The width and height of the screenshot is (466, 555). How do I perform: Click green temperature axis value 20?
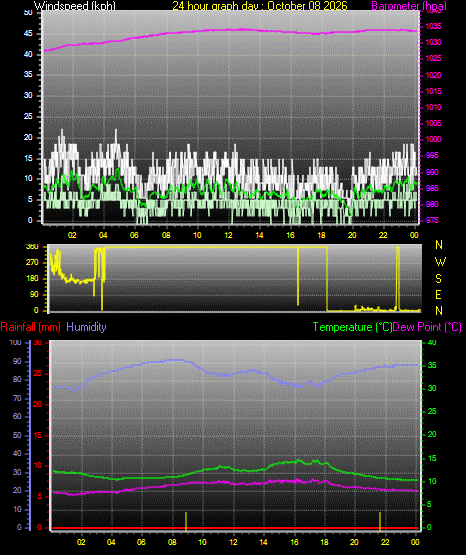[432, 434]
